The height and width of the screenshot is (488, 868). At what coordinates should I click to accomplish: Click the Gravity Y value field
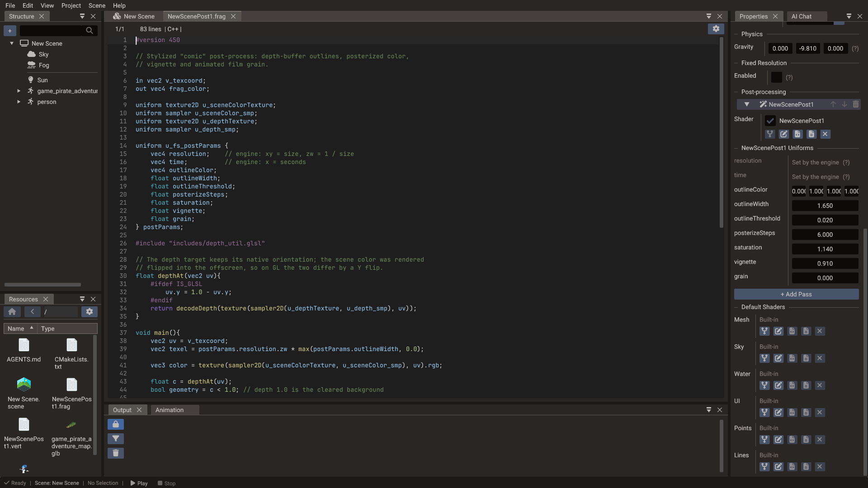(808, 48)
